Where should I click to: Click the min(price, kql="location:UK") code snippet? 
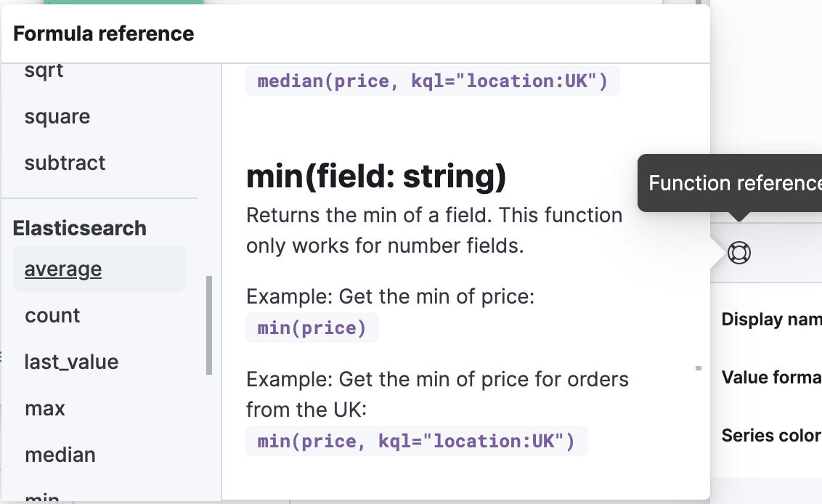pyautogui.click(x=416, y=442)
